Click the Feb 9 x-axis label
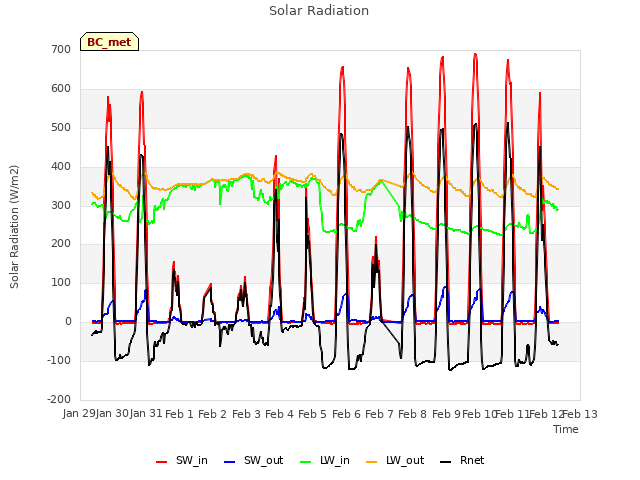The image size is (640, 480). tap(446, 414)
